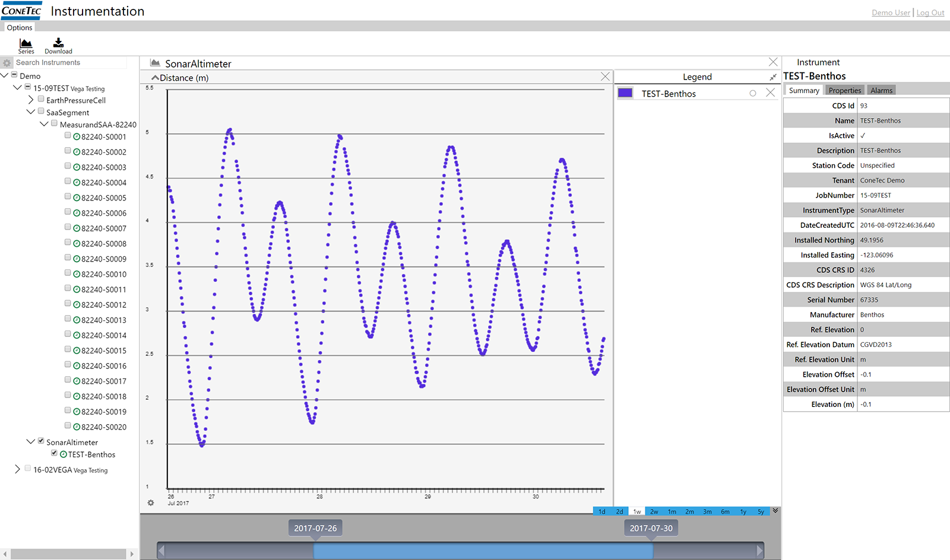Check the 82240-S0001 sensor checkbox
Image resolution: width=950 pixels, height=560 pixels.
(68, 136)
